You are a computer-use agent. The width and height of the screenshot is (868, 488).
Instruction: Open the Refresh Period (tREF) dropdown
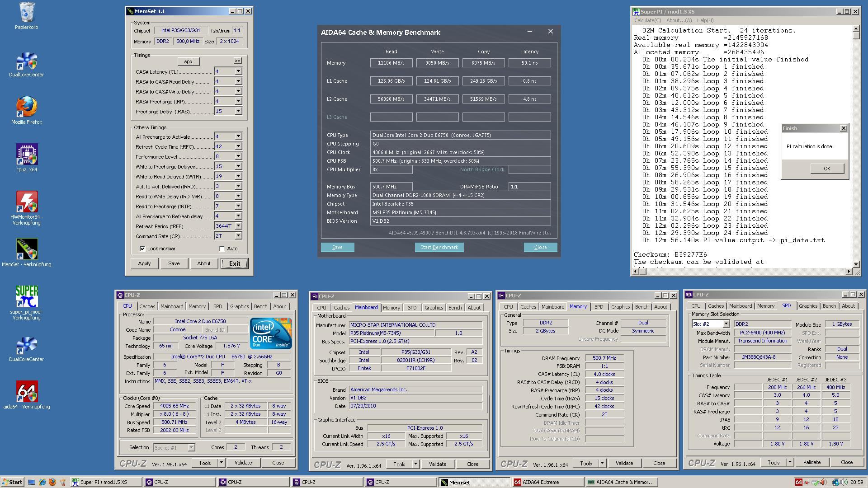click(x=238, y=226)
